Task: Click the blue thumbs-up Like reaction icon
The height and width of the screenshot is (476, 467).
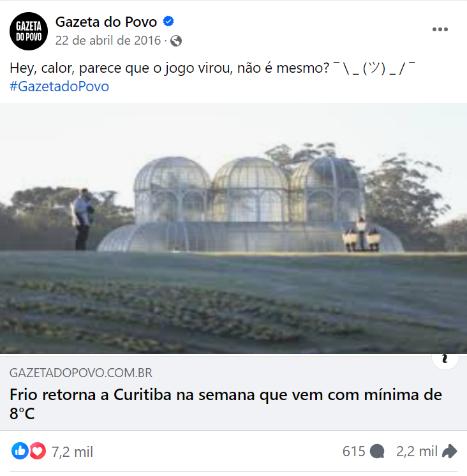Action: [20, 451]
